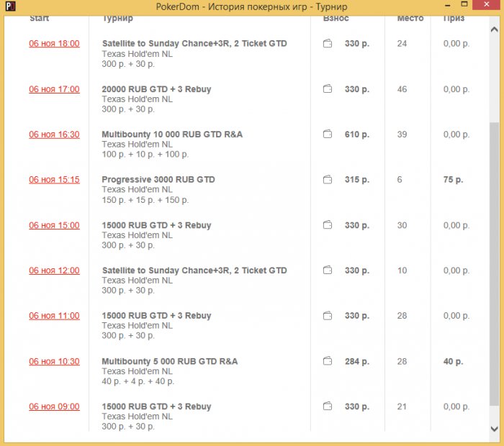Viewport: 504px width, 446px height.
Task: Click wallet icon in the 09:00 row
Action: click(328, 406)
